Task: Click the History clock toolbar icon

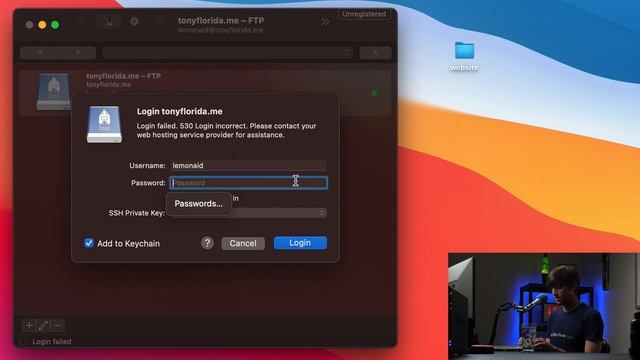Action: point(134,22)
